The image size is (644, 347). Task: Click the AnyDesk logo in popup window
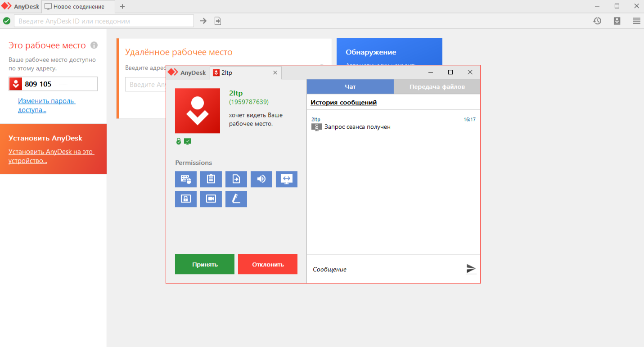click(x=187, y=72)
